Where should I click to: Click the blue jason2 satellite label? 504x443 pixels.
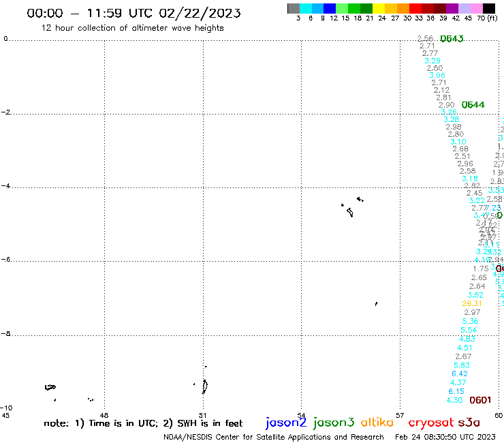click(x=286, y=423)
